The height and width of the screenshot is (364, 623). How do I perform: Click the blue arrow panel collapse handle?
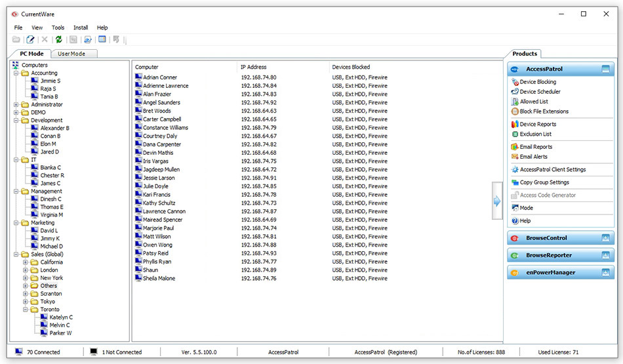pyautogui.click(x=497, y=201)
